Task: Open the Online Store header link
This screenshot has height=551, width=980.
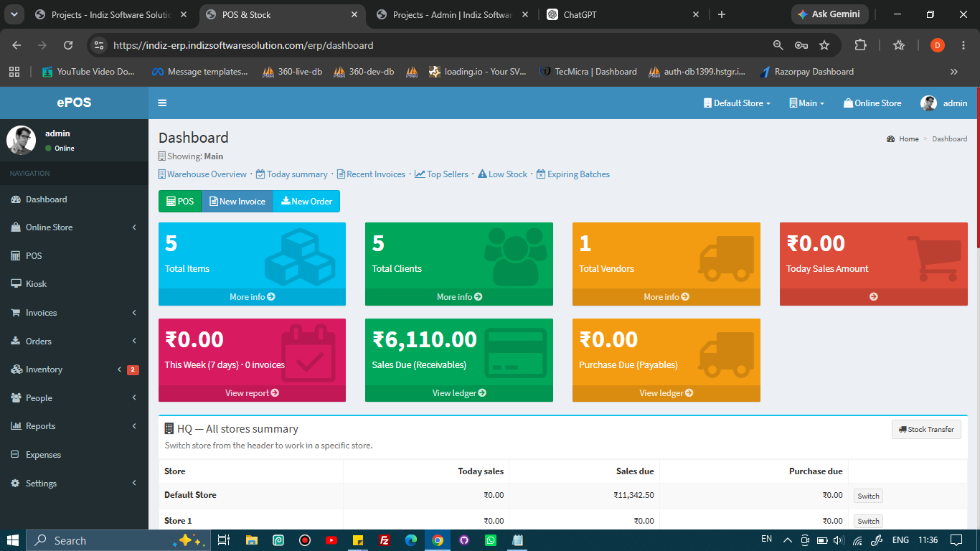Action: (x=872, y=103)
